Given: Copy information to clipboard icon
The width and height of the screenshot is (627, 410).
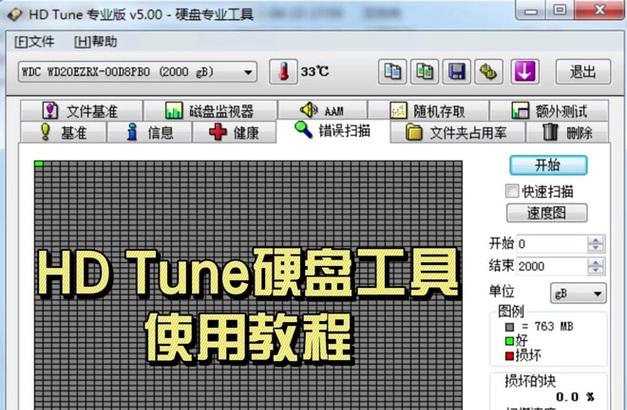Looking at the screenshot, I should coord(392,72).
